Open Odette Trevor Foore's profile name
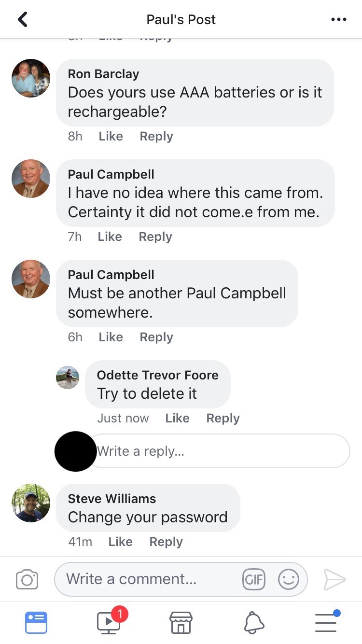362x644 pixels. point(157,375)
